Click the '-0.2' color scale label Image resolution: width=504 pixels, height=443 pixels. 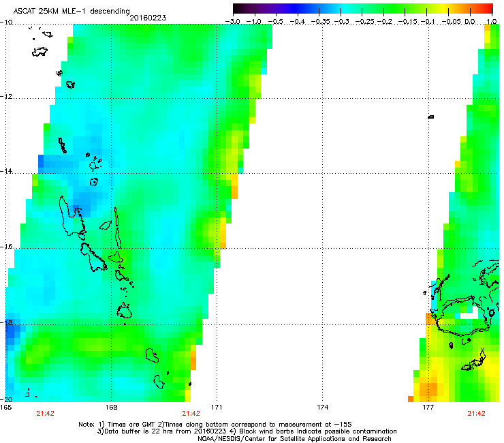[385, 22]
